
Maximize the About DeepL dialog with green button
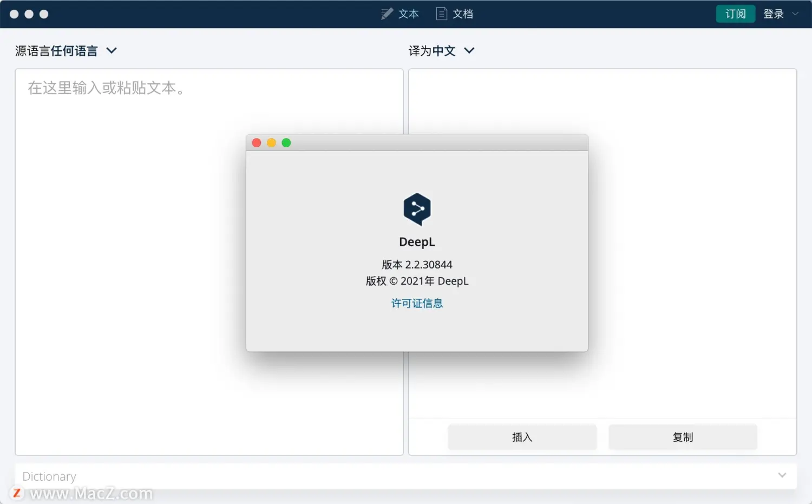click(x=286, y=143)
